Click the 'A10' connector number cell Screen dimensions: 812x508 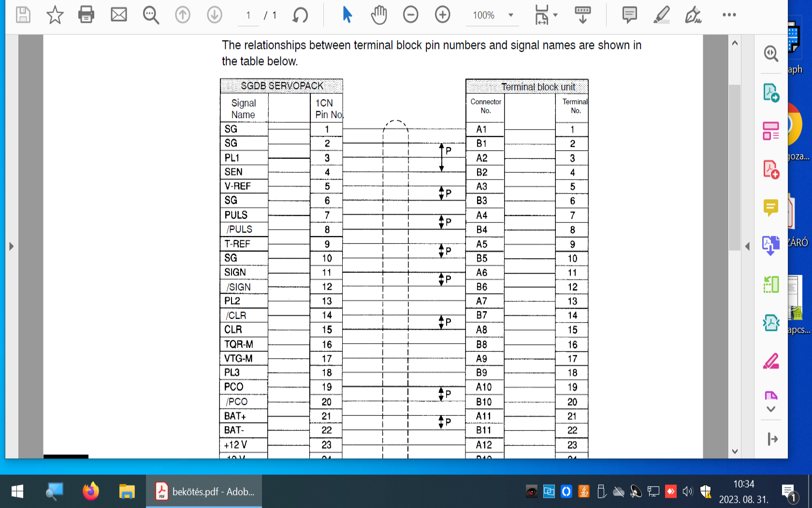pos(485,387)
